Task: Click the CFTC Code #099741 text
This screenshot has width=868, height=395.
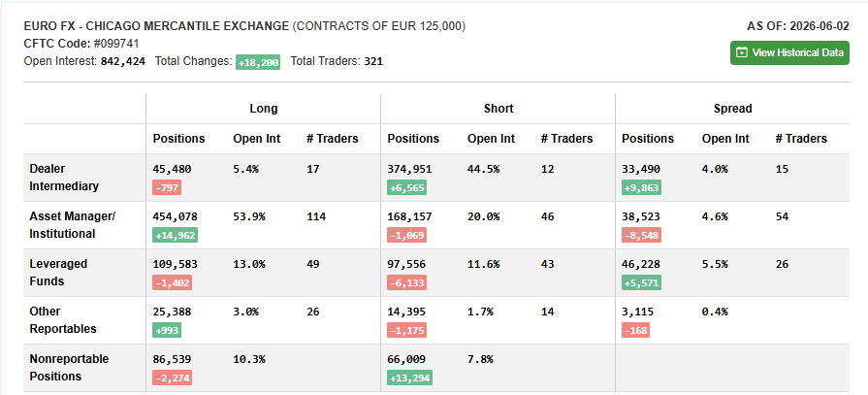Action: coord(81,44)
